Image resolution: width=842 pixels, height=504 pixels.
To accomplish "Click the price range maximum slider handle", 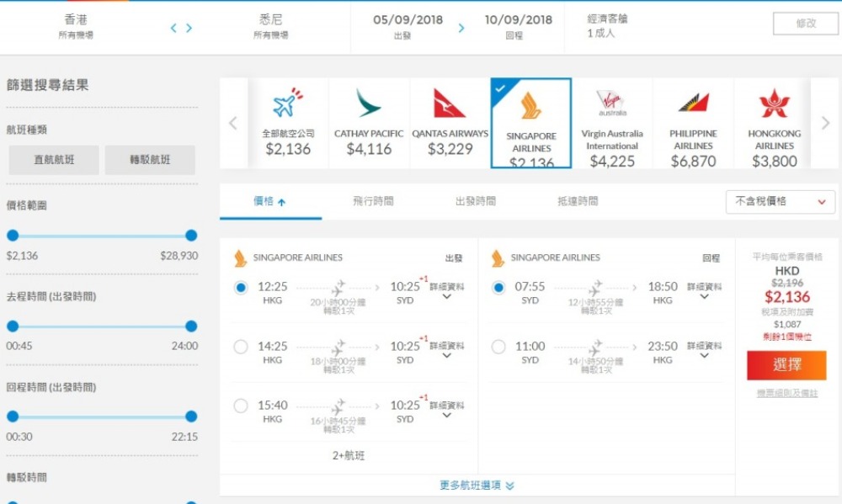I will point(191,236).
